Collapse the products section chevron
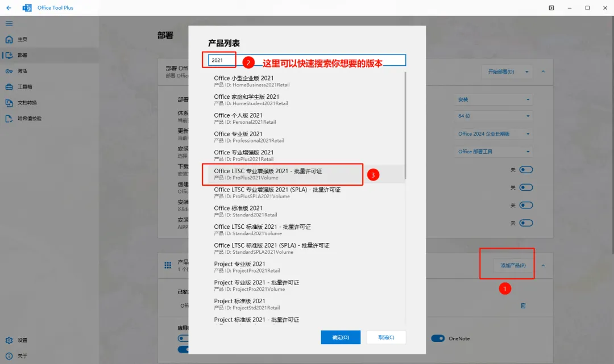Viewport: 614px width, 364px height. tap(543, 265)
